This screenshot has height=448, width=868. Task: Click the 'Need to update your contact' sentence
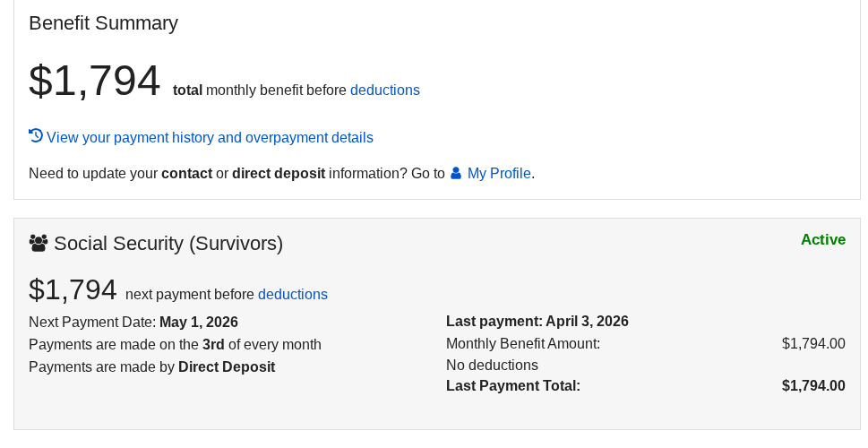[x=282, y=174]
